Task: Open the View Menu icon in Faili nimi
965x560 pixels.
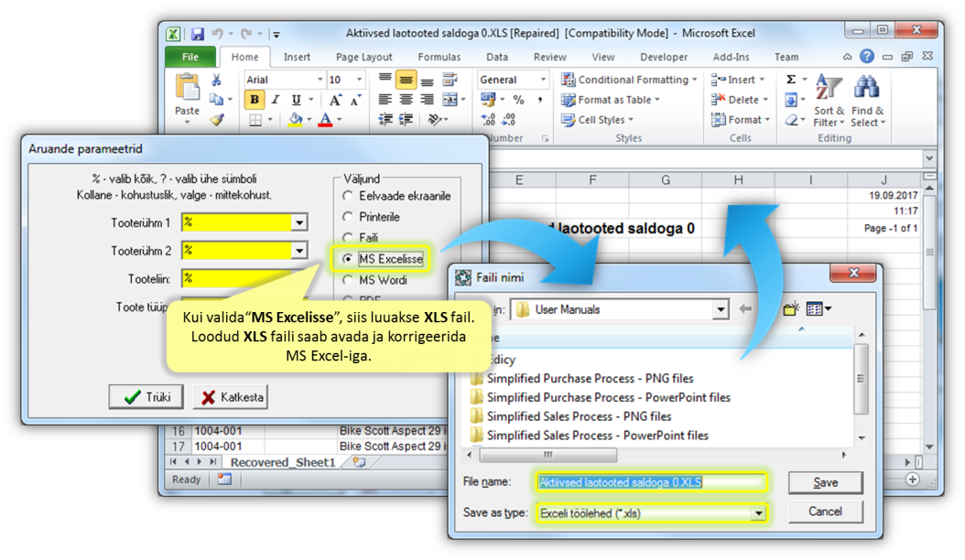Action: point(818,309)
